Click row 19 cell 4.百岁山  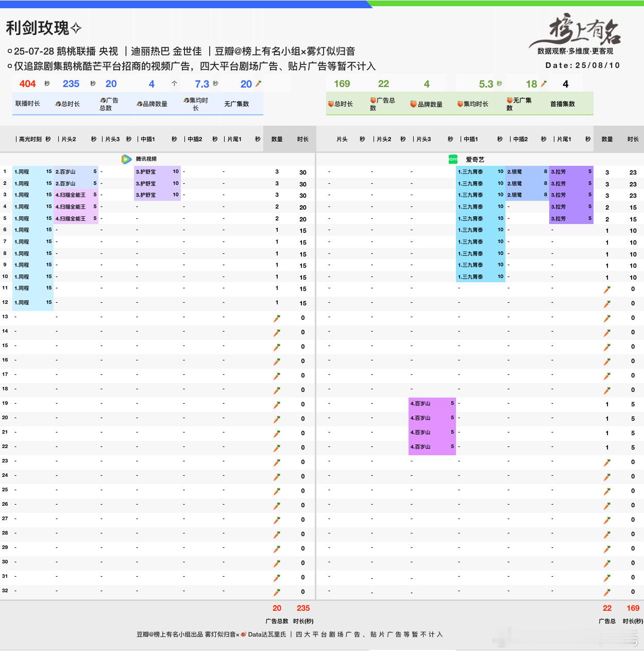(x=432, y=404)
